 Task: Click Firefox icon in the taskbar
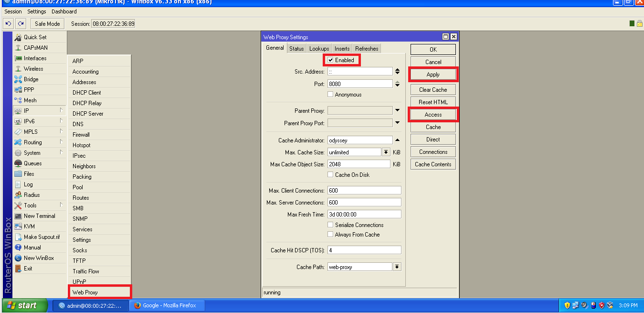[x=137, y=305]
